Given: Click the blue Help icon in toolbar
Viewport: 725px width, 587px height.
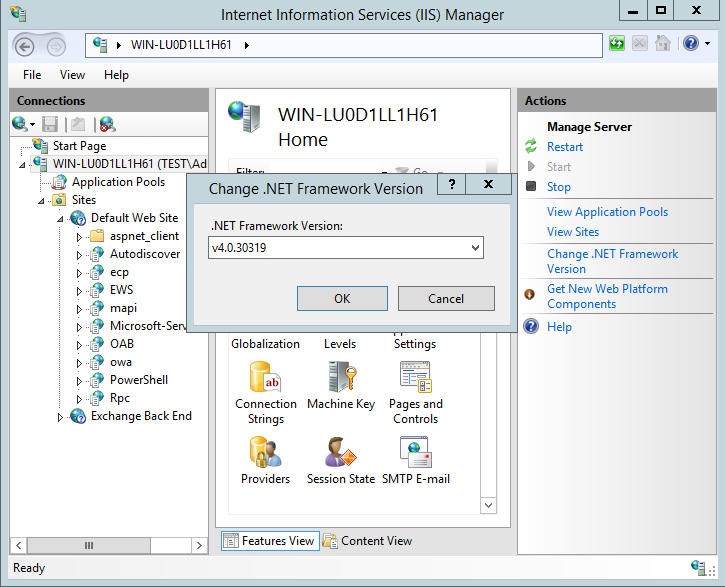Looking at the screenshot, I should coord(691,44).
